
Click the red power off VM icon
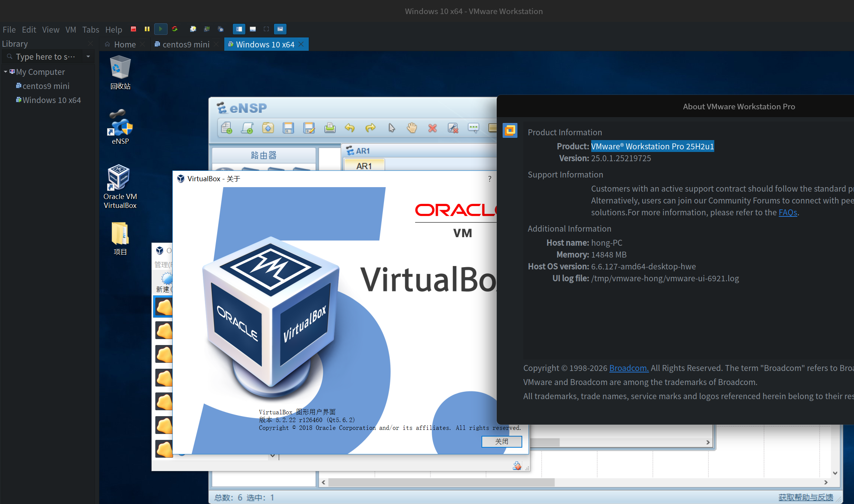[133, 29]
